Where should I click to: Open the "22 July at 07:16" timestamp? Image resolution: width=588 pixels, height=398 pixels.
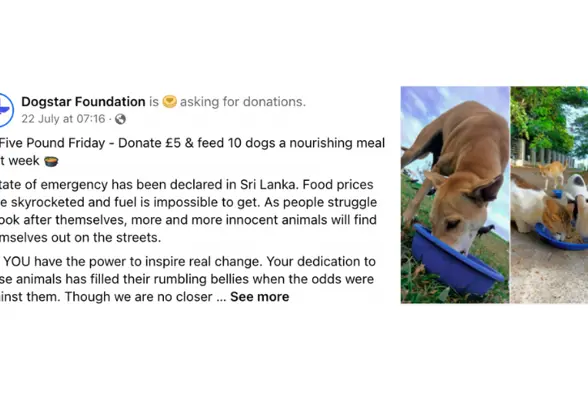[x=63, y=119]
